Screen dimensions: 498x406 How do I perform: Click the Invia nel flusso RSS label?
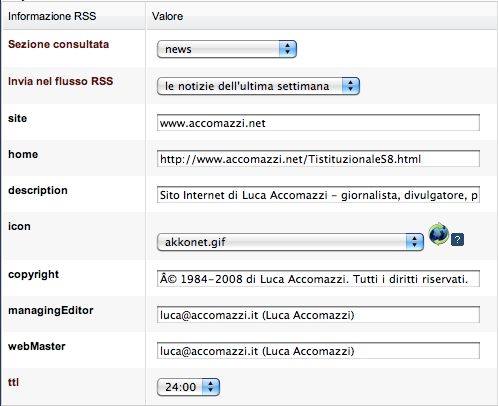point(60,81)
